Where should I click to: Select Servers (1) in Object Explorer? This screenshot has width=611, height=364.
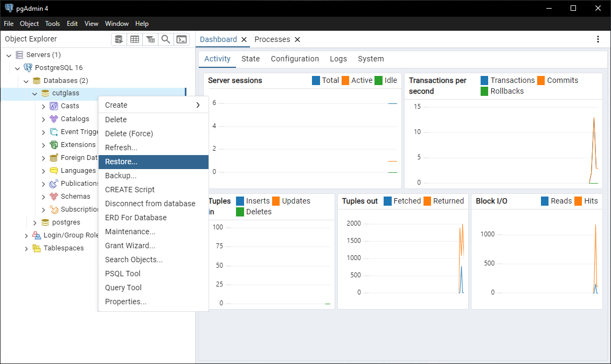point(43,55)
